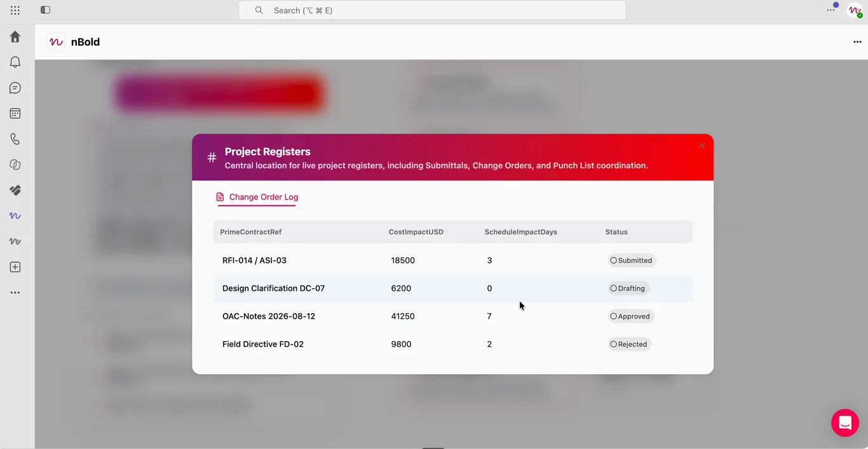Close the Project Registers dialog
This screenshot has height=449, width=868.
point(702,146)
